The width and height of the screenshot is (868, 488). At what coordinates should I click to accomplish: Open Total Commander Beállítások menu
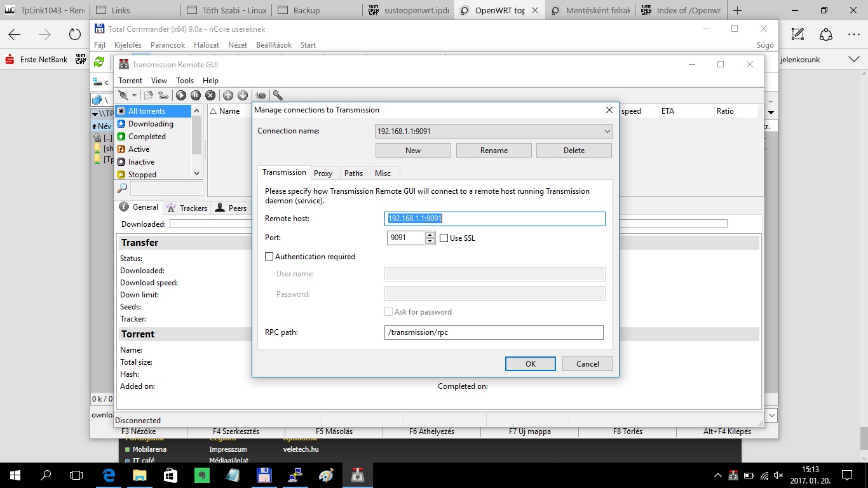point(274,45)
